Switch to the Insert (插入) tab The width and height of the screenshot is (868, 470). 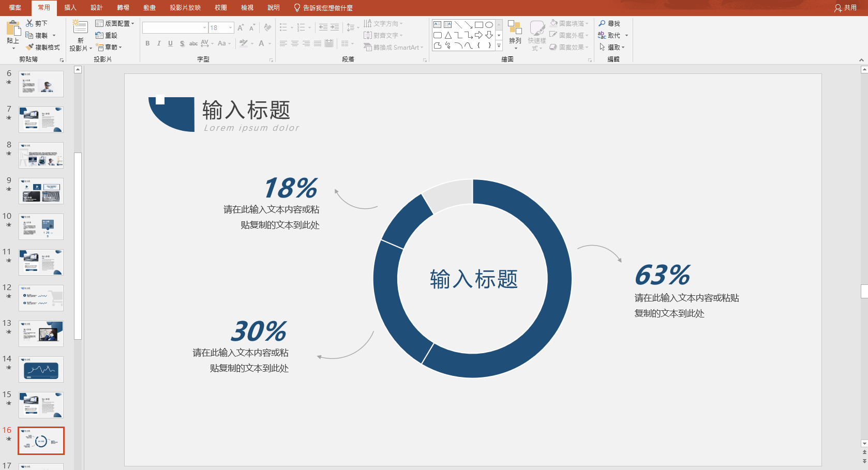tap(70, 8)
